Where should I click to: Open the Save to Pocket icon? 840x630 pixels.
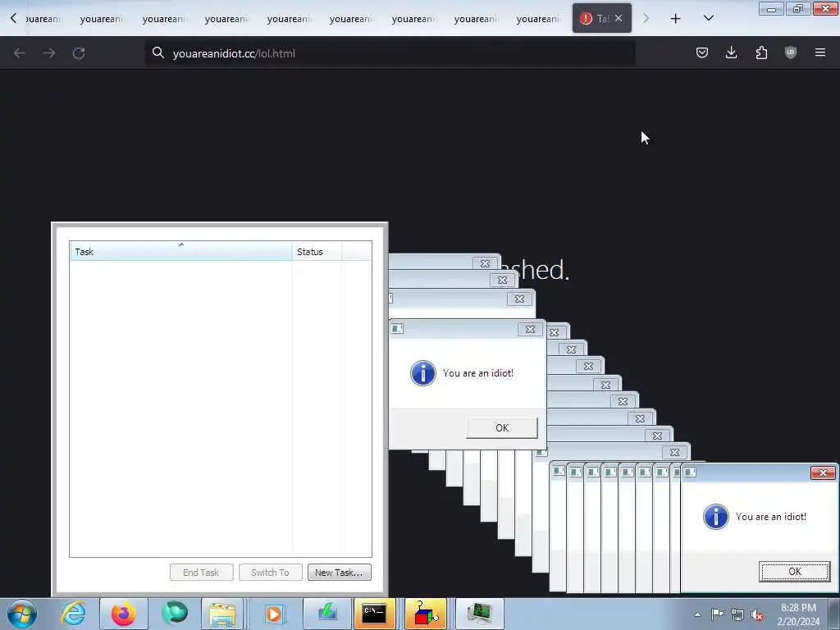[702, 52]
